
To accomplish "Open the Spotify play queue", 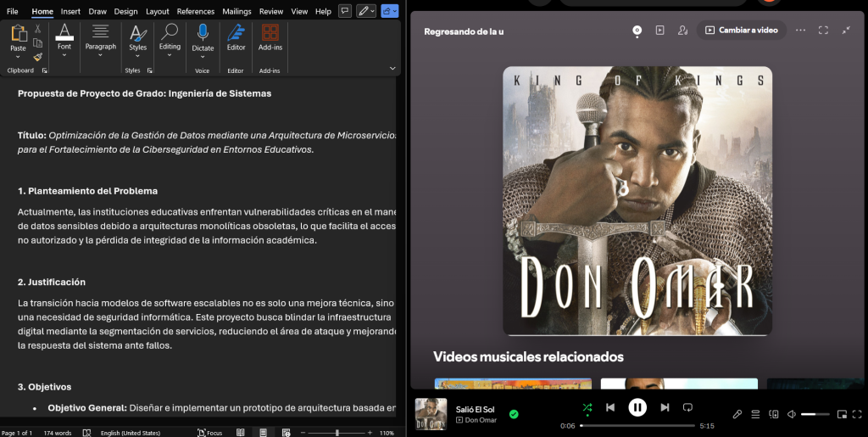I will pyautogui.click(x=755, y=414).
